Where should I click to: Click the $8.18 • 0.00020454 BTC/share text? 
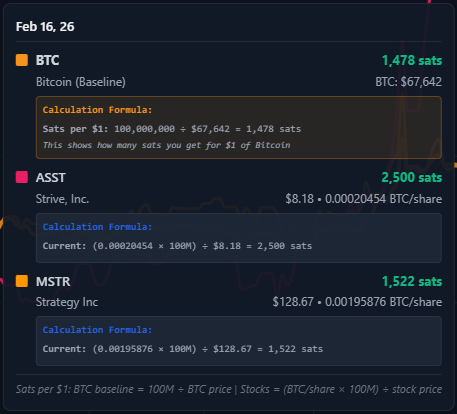coord(364,199)
